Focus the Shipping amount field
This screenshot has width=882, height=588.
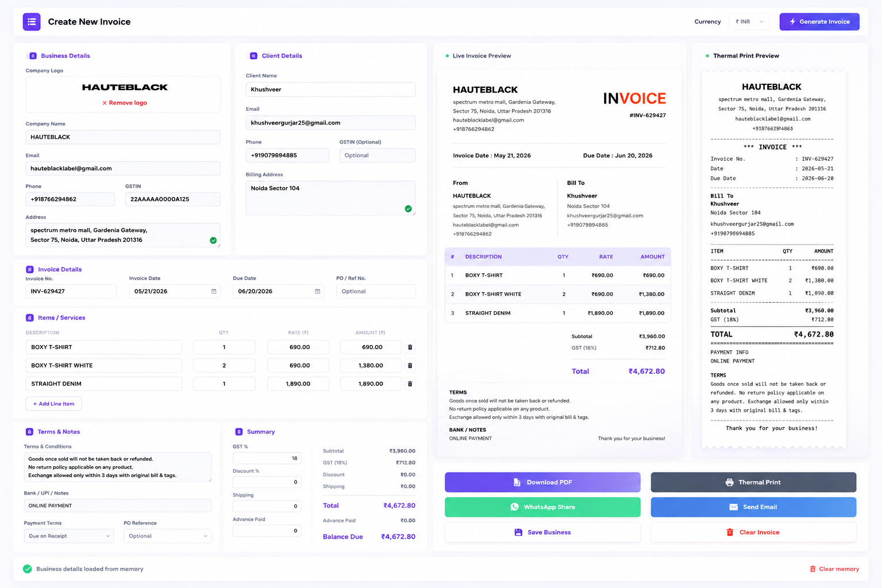267,506
